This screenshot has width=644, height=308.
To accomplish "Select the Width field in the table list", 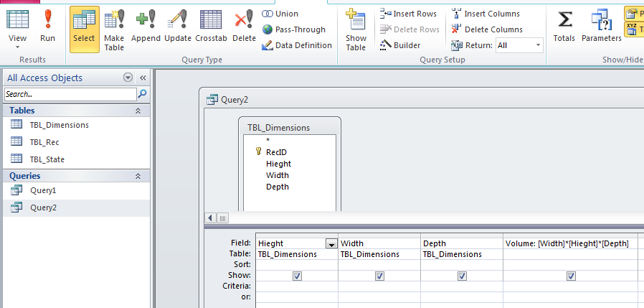I will (x=278, y=175).
